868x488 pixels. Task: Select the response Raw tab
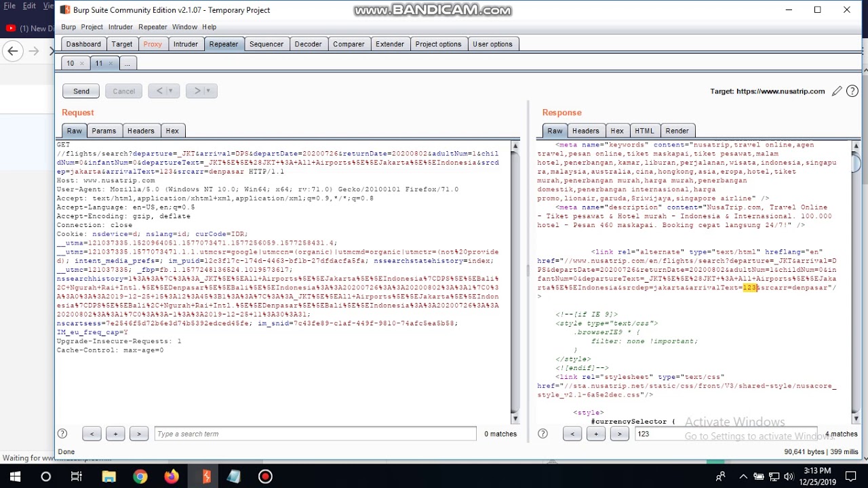click(555, 131)
